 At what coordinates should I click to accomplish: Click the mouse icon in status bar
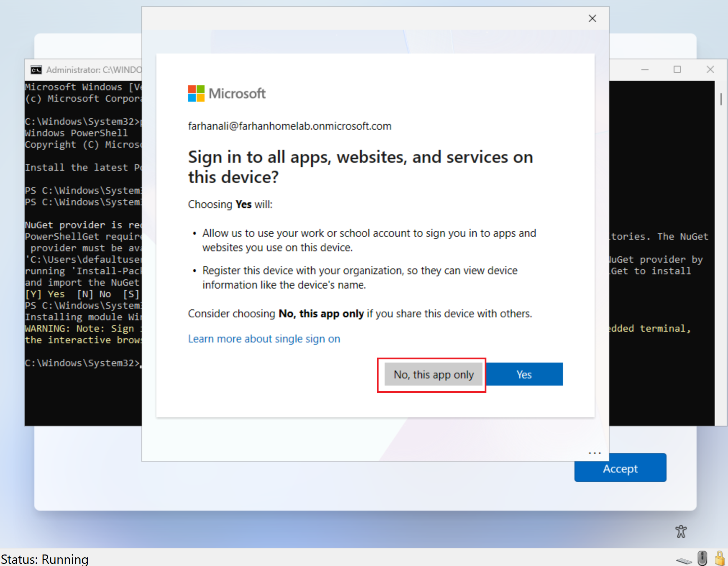click(x=702, y=558)
